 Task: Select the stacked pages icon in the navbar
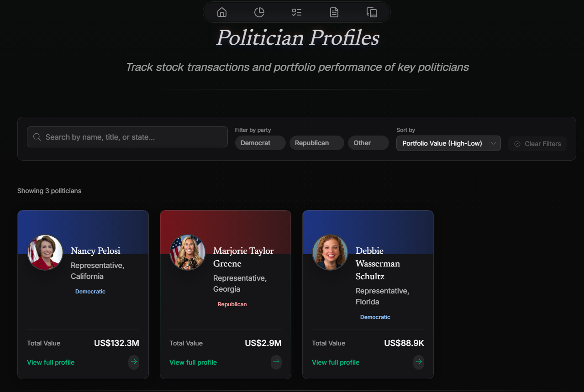click(x=372, y=12)
